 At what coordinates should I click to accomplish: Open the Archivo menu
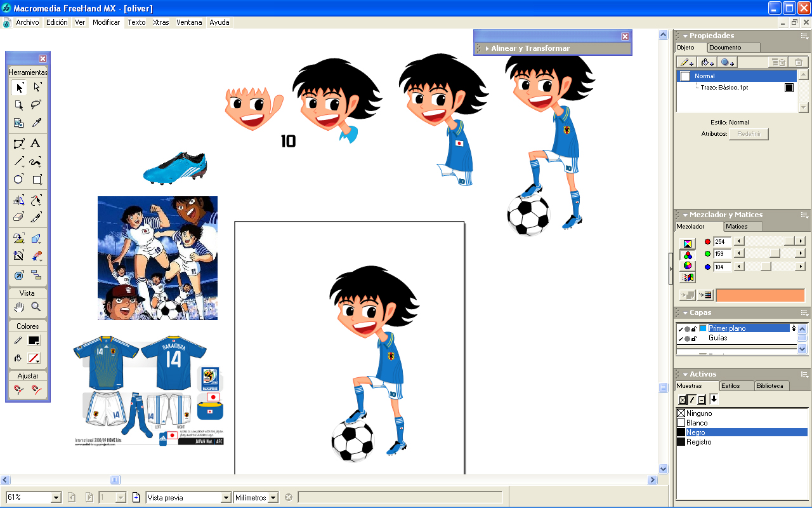27,22
